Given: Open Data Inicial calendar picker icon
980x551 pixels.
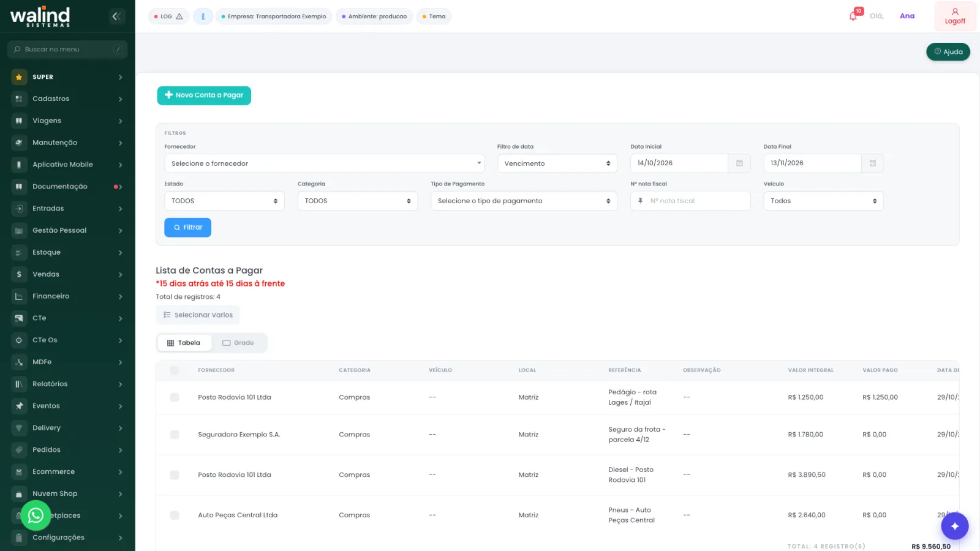Looking at the screenshot, I should 739,163.
